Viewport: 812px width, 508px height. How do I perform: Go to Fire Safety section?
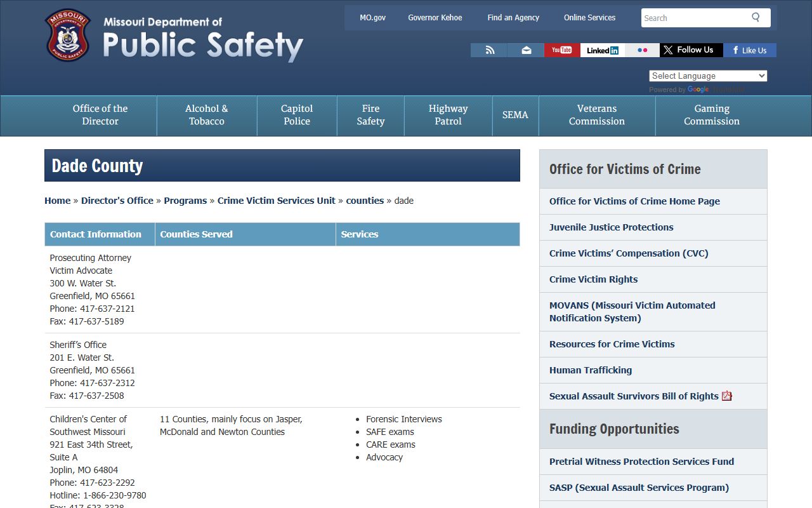coord(370,115)
